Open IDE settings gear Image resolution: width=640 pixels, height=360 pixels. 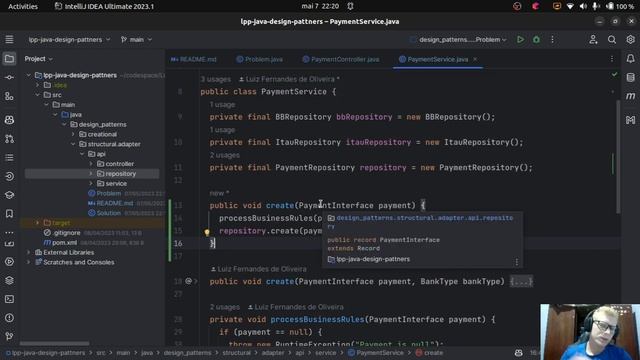[x=630, y=40]
